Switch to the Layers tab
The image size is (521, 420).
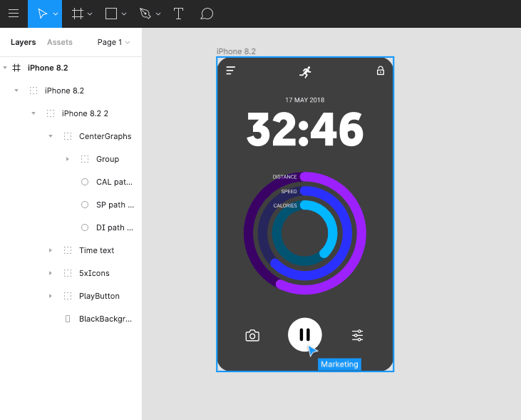tap(23, 42)
